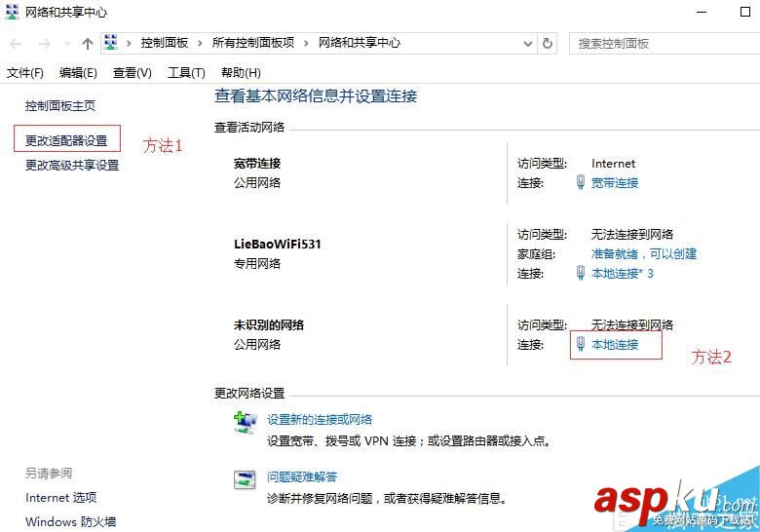Go up one level with the up arrow
The width and height of the screenshot is (760, 532).
point(88,44)
